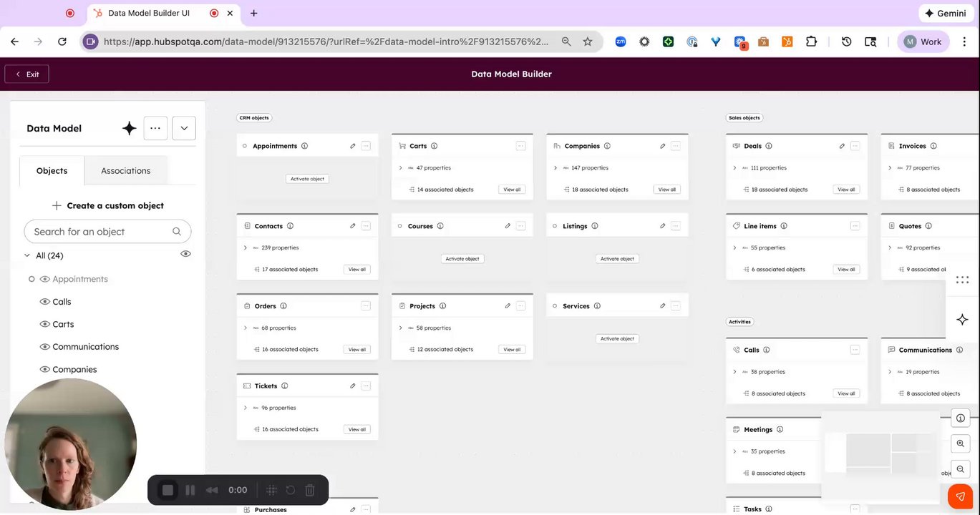Click the Sales objects group label
This screenshot has height=515, width=980.
coord(744,118)
